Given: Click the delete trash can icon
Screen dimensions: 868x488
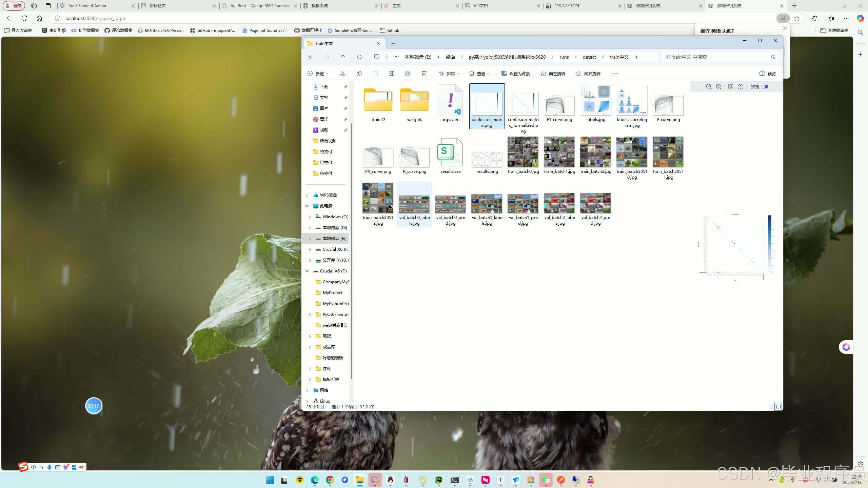Looking at the screenshot, I should click(424, 74).
